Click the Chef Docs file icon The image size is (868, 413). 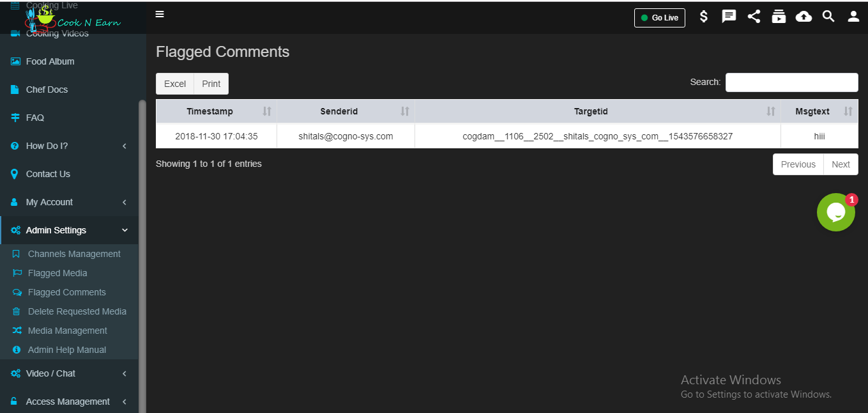click(x=15, y=90)
